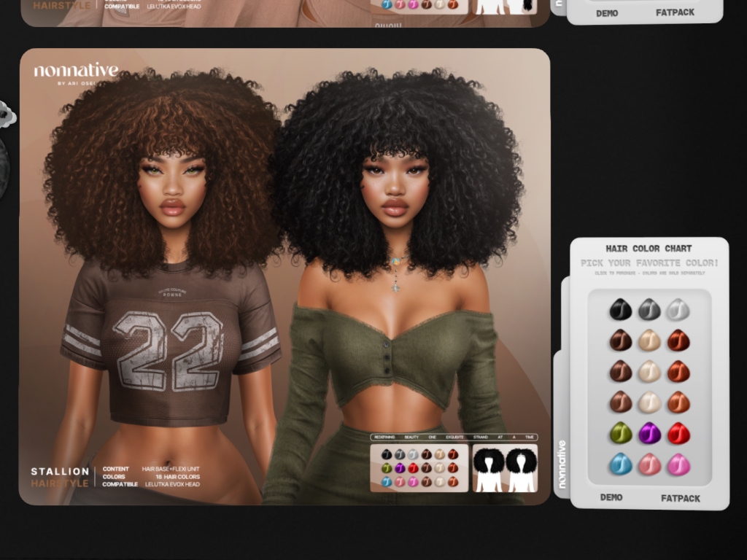Click the Hair Color Chart title
The image size is (747, 560).
click(649, 249)
